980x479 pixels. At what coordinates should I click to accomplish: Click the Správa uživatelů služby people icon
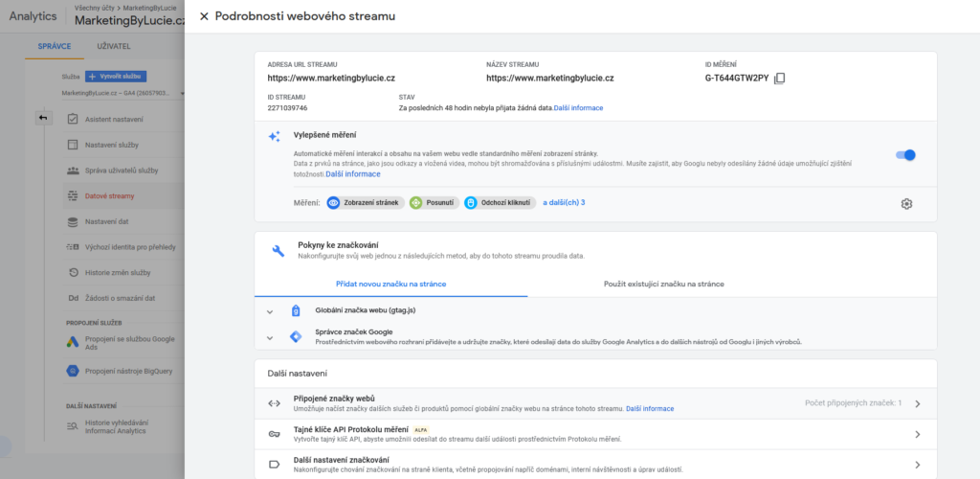(73, 171)
